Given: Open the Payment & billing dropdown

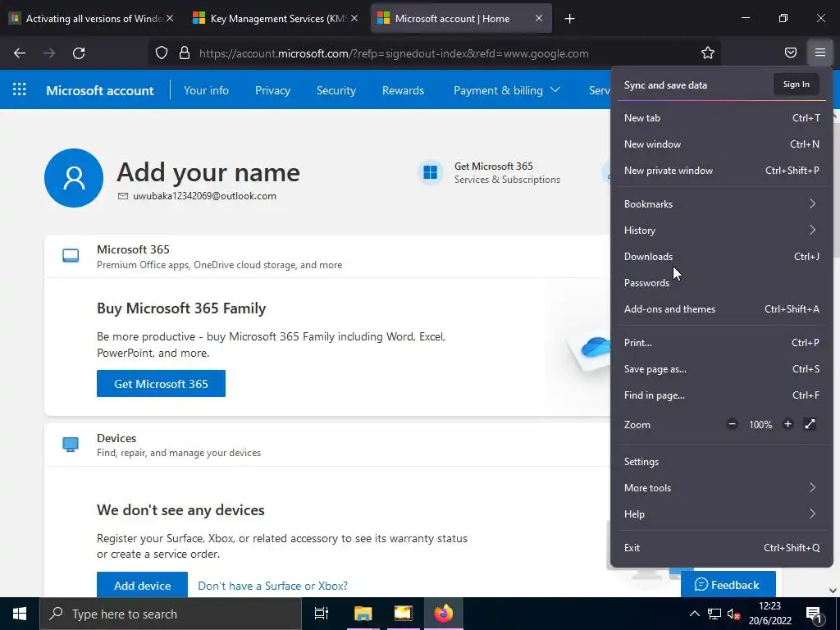Looking at the screenshot, I should pyautogui.click(x=507, y=90).
